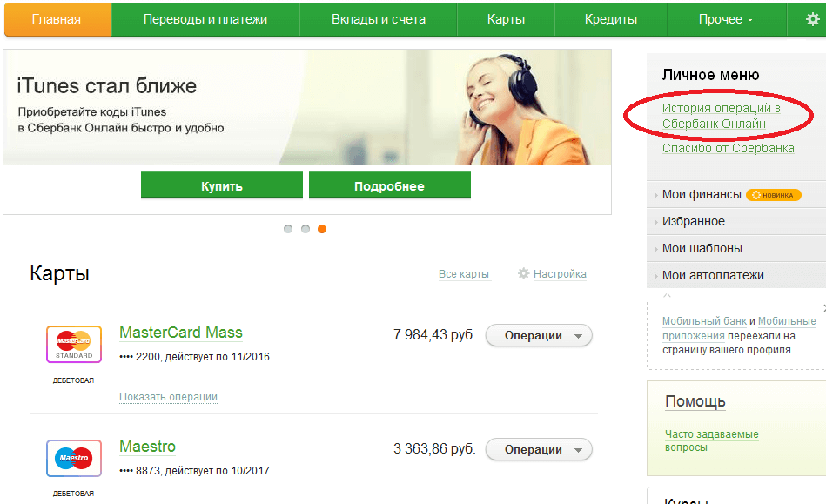The width and height of the screenshot is (826, 504).
Task: Click gear icon beside Настройка
Action: pyautogui.click(x=523, y=273)
